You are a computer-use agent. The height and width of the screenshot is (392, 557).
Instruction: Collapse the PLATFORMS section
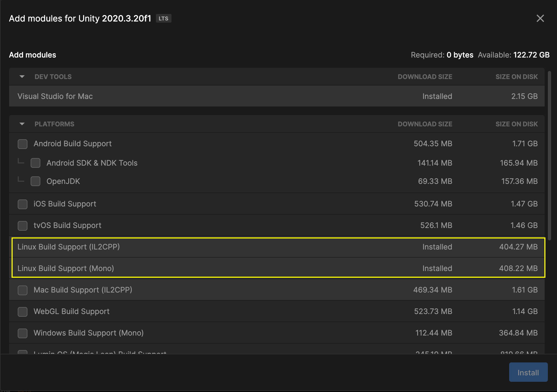click(x=22, y=124)
